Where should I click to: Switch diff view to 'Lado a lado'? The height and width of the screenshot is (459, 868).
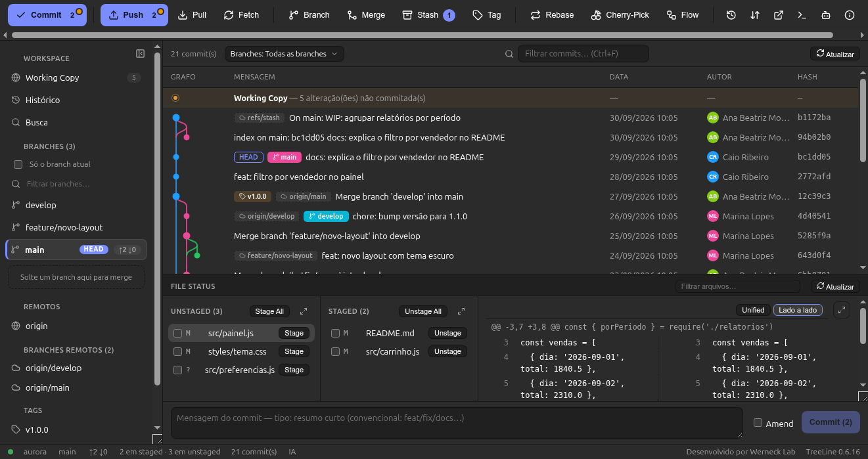798,310
